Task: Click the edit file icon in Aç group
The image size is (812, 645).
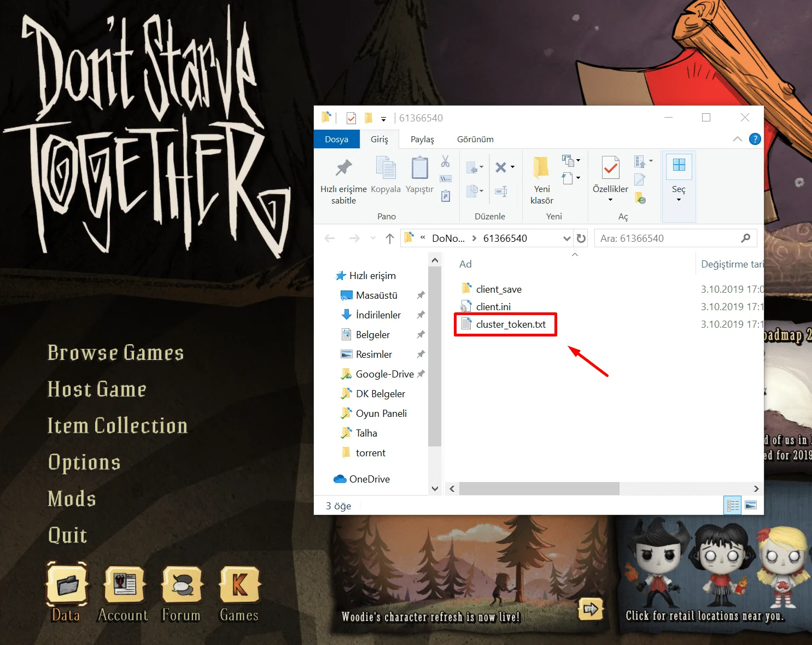Action: (x=640, y=179)
